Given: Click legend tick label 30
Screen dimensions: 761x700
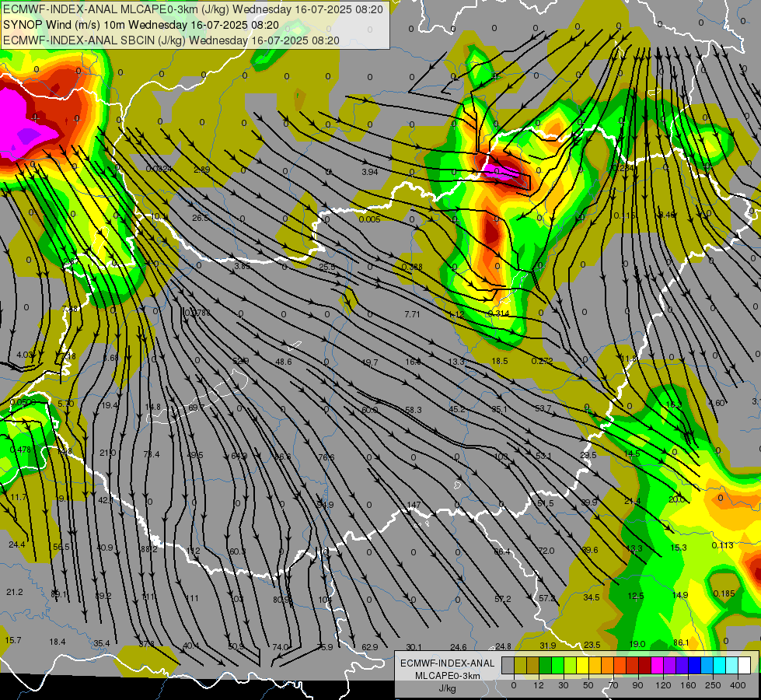Looking at the screenshot, I should pos(564,685).
